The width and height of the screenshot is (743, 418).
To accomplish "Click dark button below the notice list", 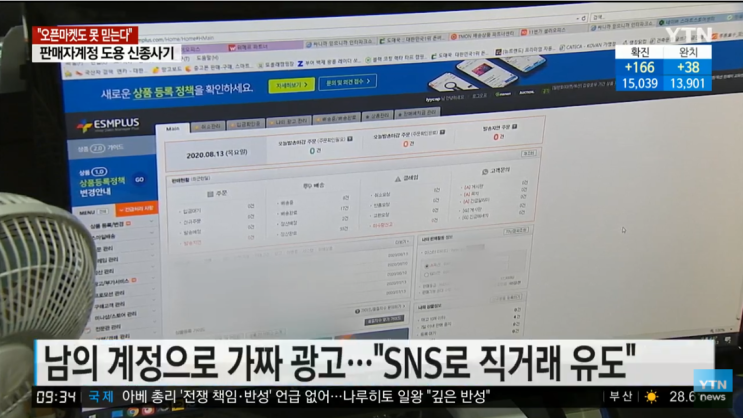I will coord(384,320).
